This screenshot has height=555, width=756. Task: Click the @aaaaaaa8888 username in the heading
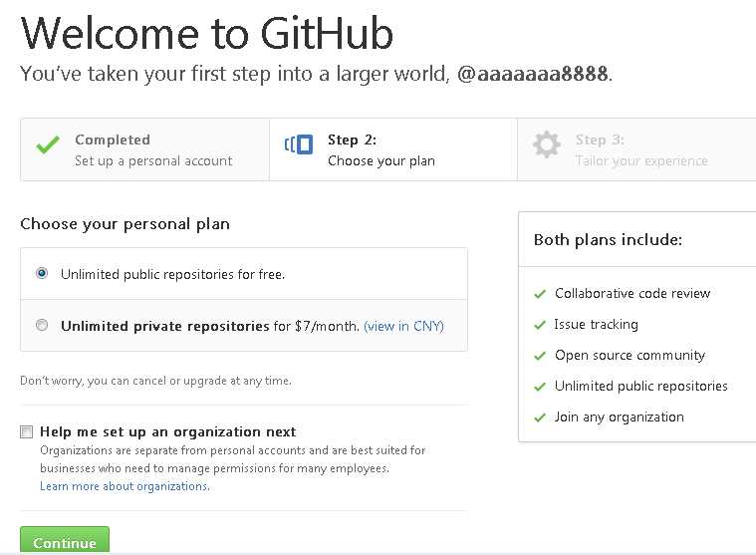[533, 74]
